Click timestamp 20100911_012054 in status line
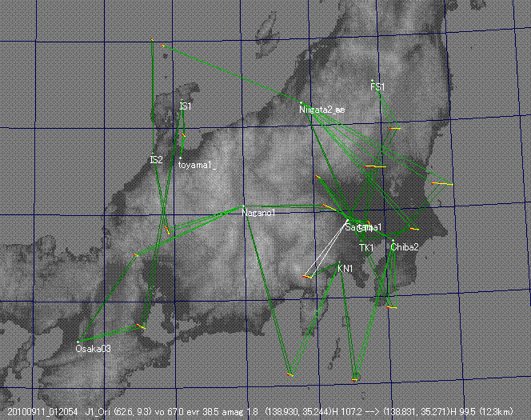 (x=42, y=412)
